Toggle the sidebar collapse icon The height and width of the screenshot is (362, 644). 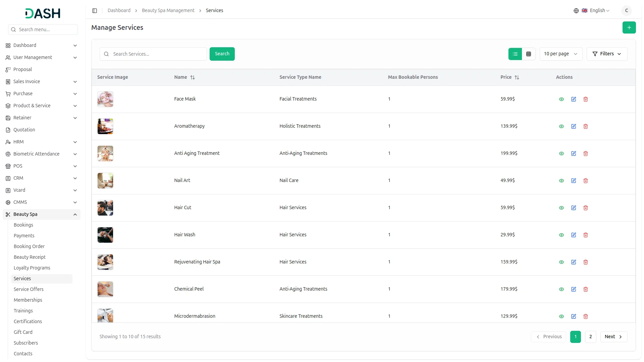pos(95,11)
